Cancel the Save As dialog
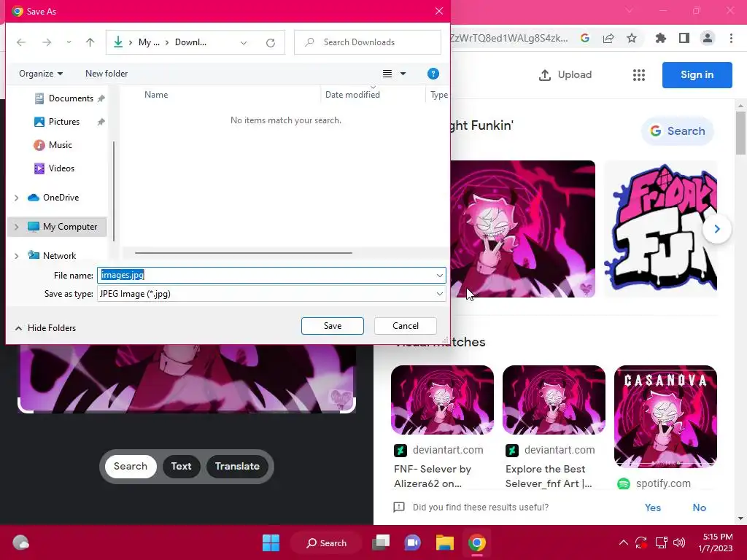 pos(406,326)
